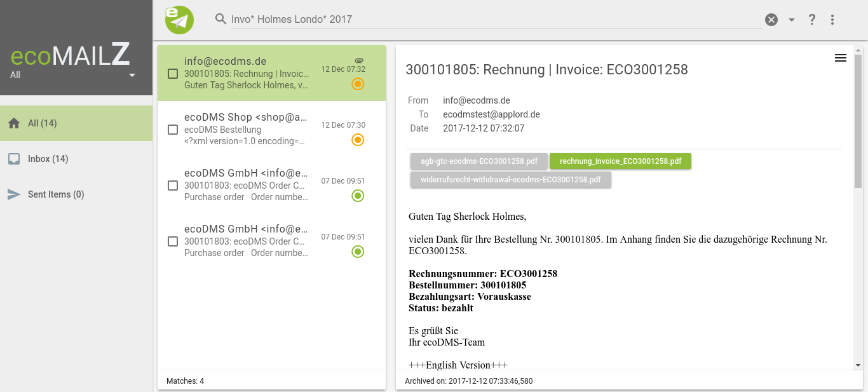Click the attachment paperclip icon on first email
868x392 pixels.
(359, 60)
